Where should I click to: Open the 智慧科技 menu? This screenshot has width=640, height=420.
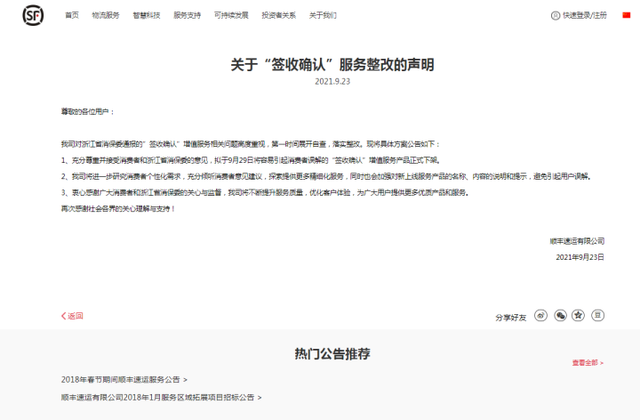(x=147, y=16)
